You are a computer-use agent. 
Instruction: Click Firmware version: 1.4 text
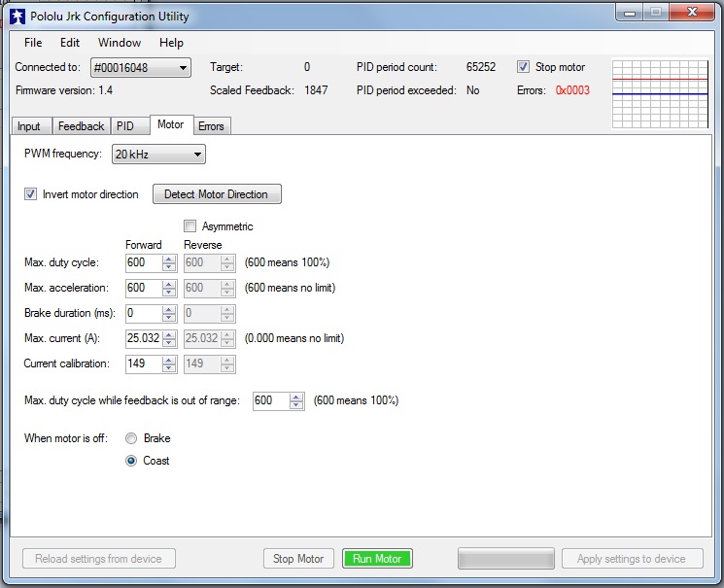64,90
